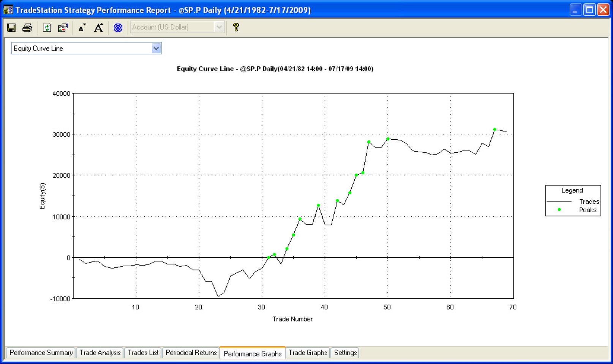Switch to the Settings tab

(345, 353)
